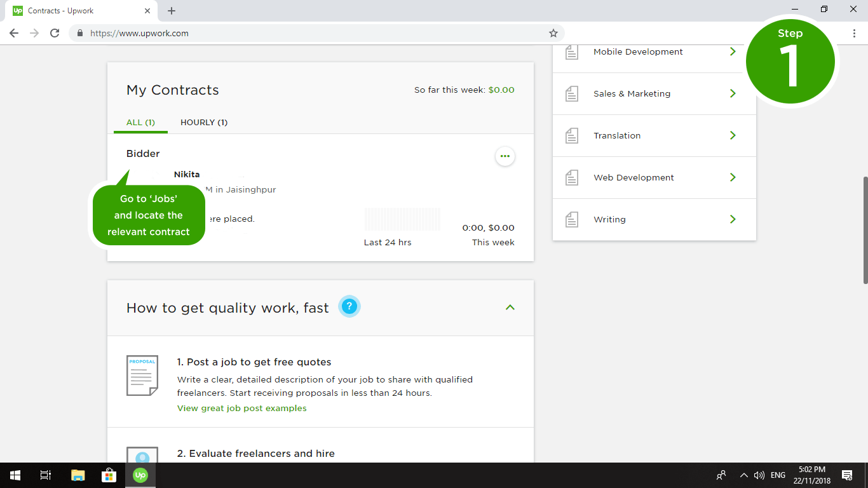Collapse the 'How to get quality work, fast' section
This screenshot has width=868, height=488.
509,307
